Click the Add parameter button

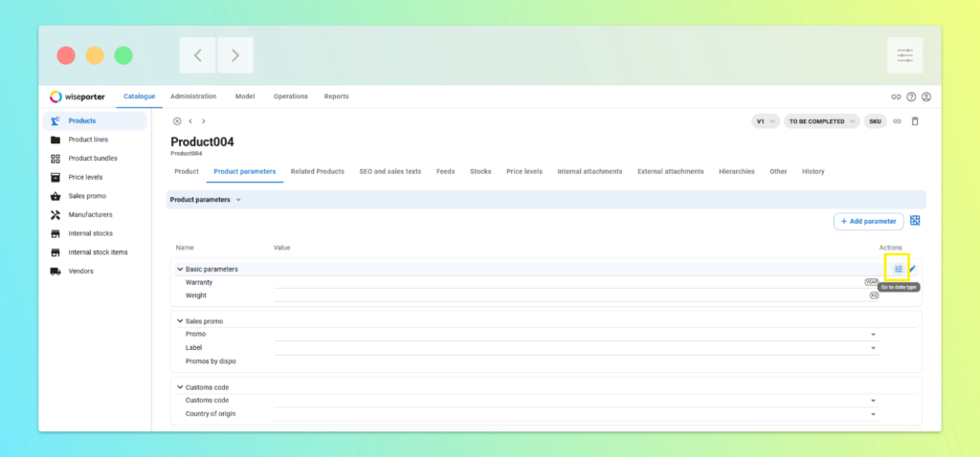click(x=869, y=222)
